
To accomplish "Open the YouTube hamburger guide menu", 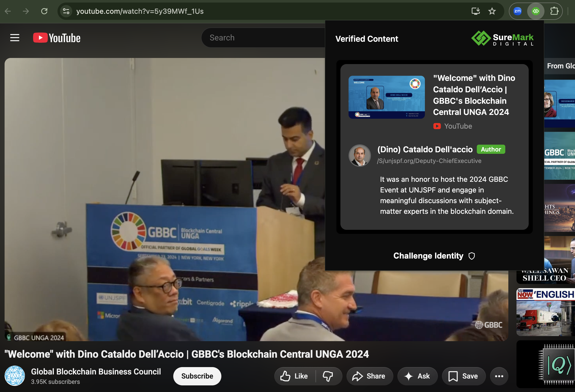I will point(15,38).
